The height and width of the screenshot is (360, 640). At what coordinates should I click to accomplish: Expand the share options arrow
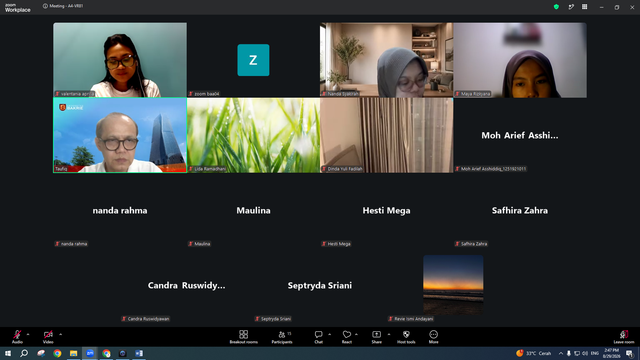pyautogui.click(x=389, y=334)
